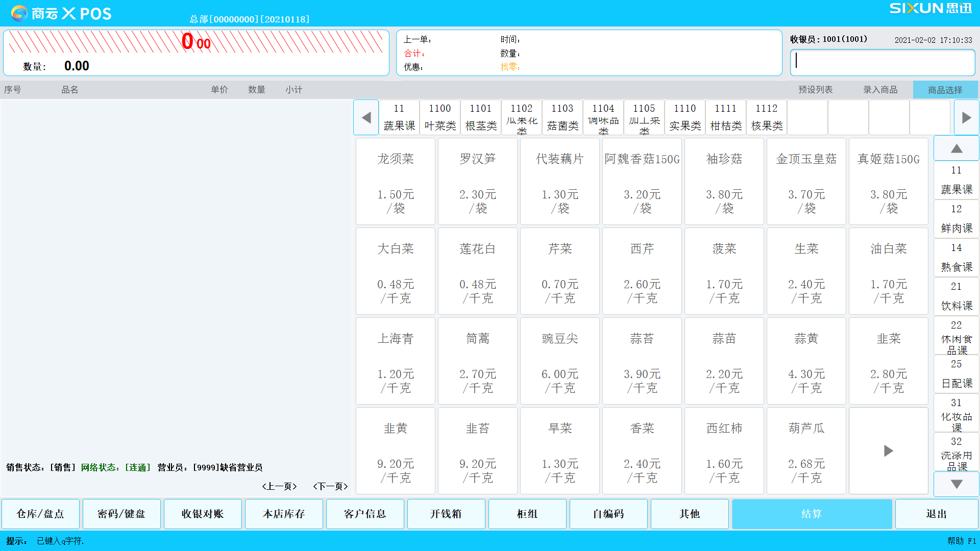Go to next product page arrow tile
Screen dimensions: 980x551
click(x=888, y=450)
